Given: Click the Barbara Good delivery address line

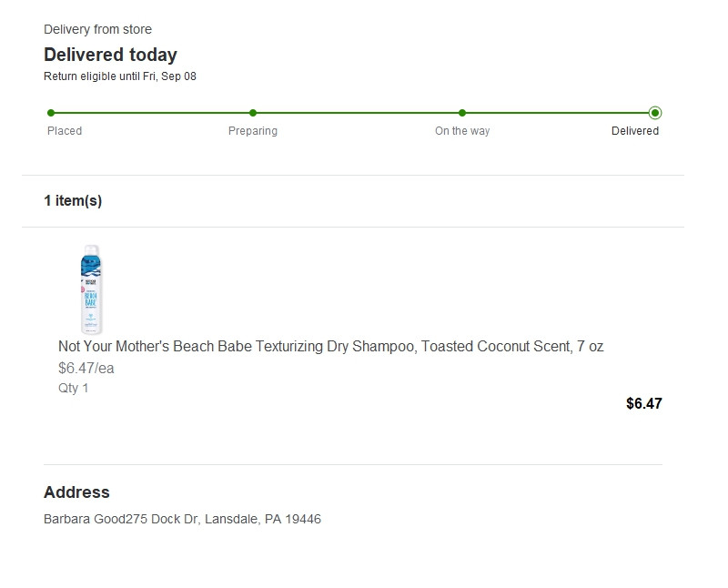Looking at the screenshot, I should (182, 519).
